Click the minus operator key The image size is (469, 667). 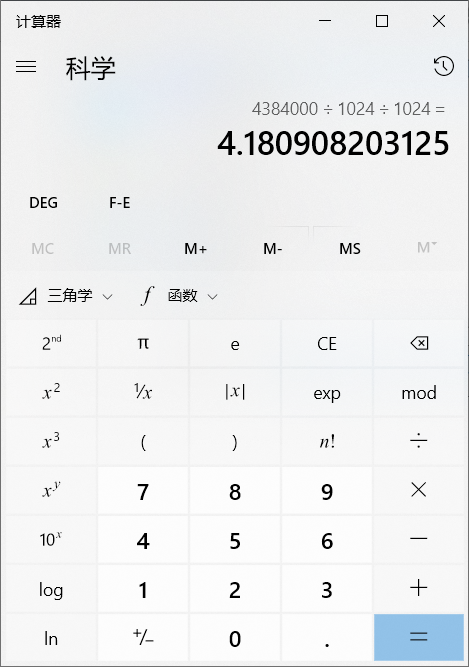click(419, 539)
